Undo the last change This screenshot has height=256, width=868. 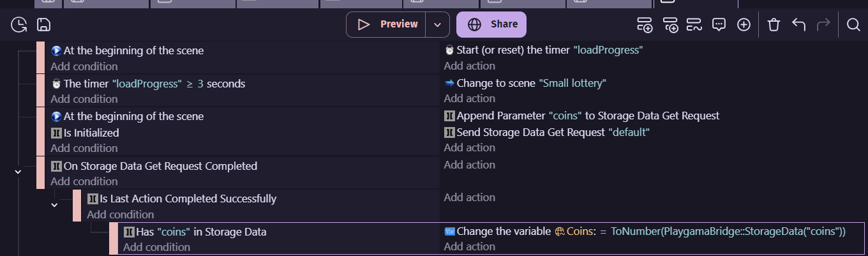[798, 25]
